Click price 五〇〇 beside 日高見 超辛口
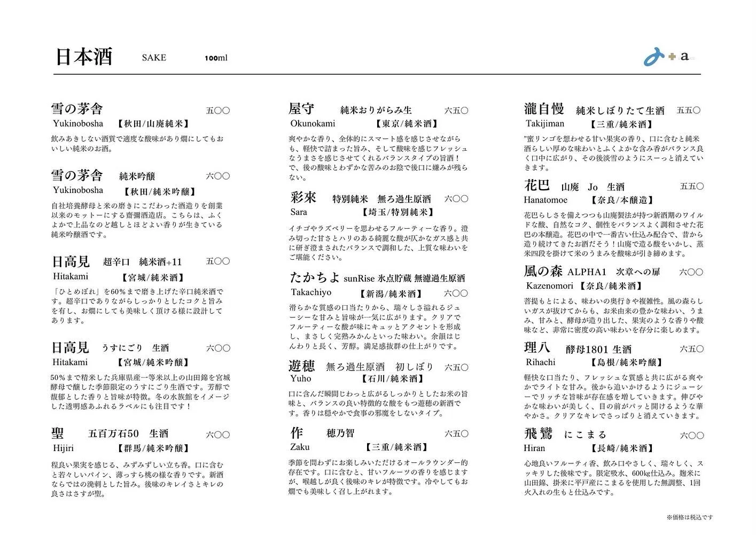This screenshot has width=756, height=535. [x=218, y=261]
